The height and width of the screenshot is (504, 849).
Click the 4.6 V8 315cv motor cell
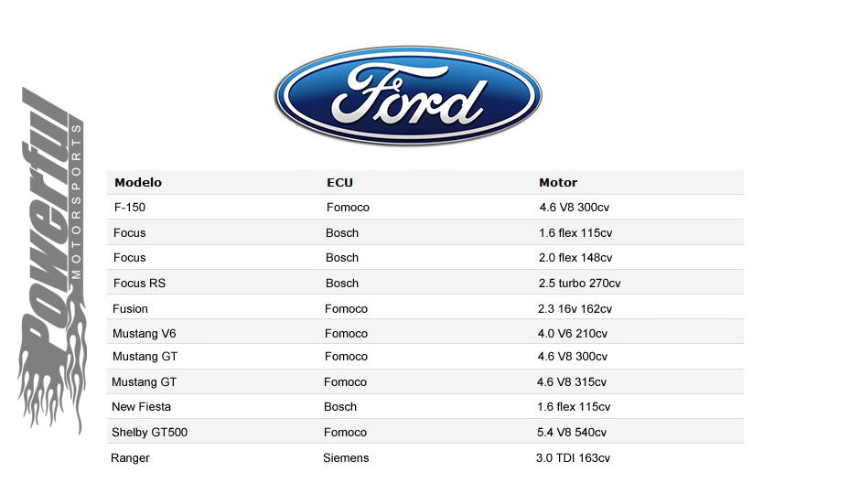[x=571, y=382]
